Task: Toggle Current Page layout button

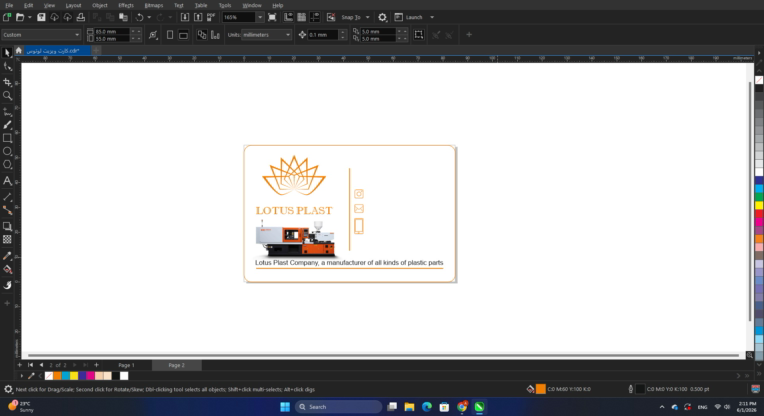Action: [x=215, y=35]
